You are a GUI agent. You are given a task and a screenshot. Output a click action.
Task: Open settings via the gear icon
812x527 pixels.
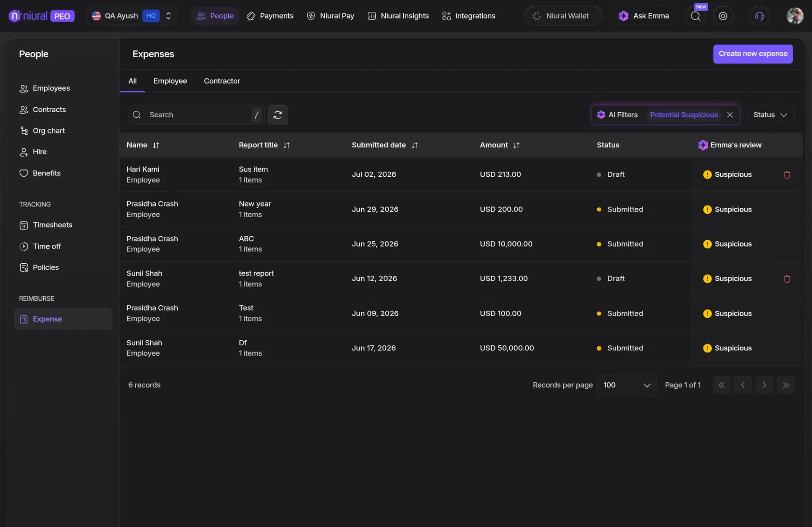pyautogui.click(x=723, y=16)
